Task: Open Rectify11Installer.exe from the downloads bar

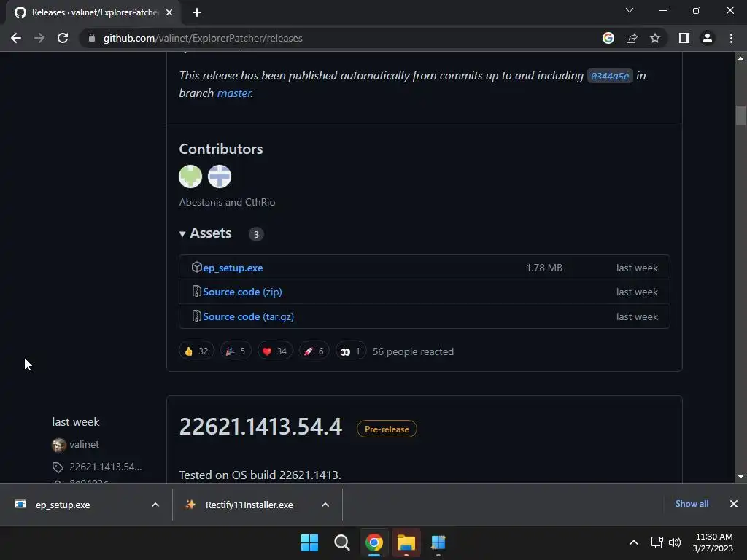Action: point(249,505)
